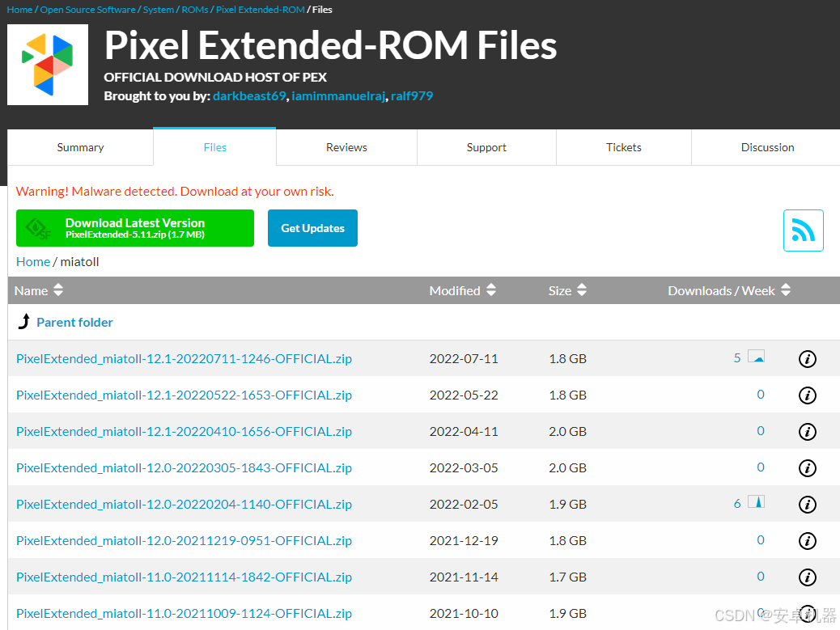Download PixelExtended_miatoll-12.0-20220204-1140-OFFICIAL.zip
Image resolution: width=840 pixels, height=630 pixels.
(x=184, y=504)
